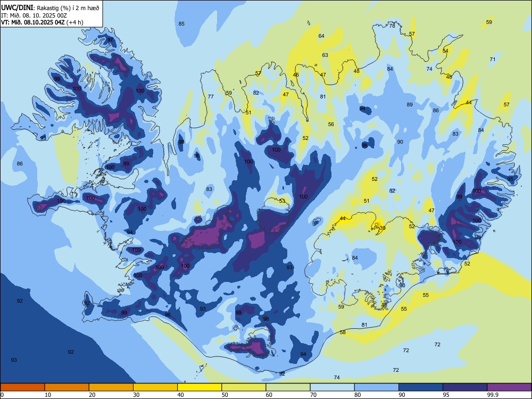Click the 'UWC/DINI: Rakastig (%) í 2 m hæð' title

pyautogui.click(x=50, y=8)
